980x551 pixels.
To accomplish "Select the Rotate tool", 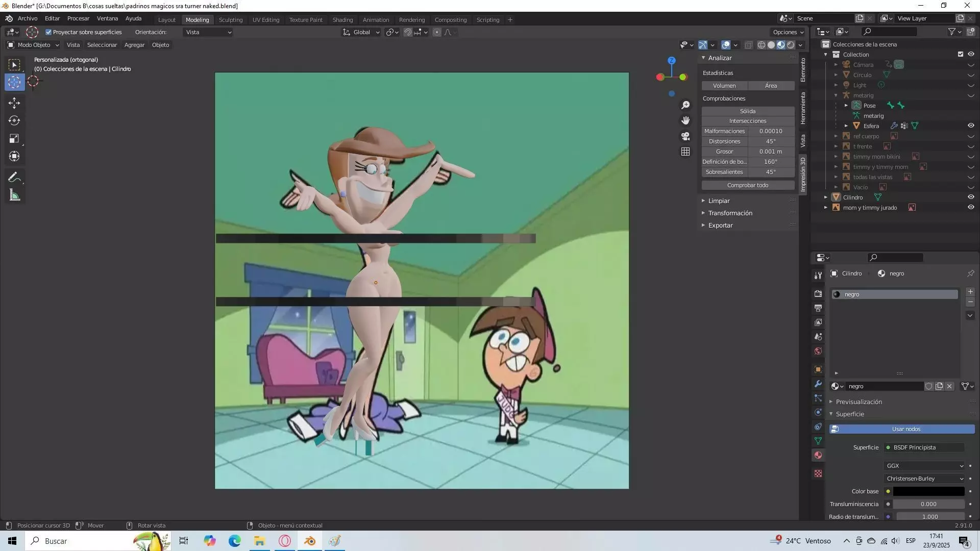I will (x=14, y=121).
